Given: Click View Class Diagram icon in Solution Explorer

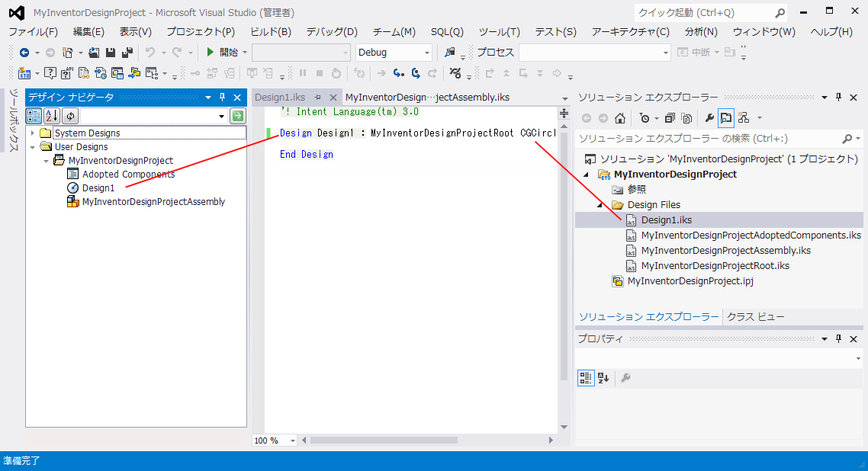Looking at the screenshot, I should (744, 117).
